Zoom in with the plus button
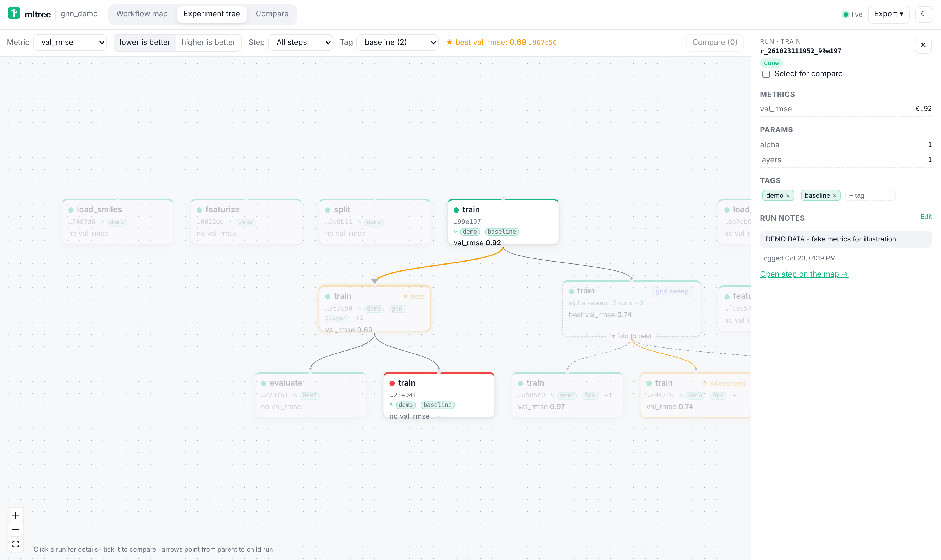Image resolution: width=941 pixels, height=560 pixels. tap(15, 515)
